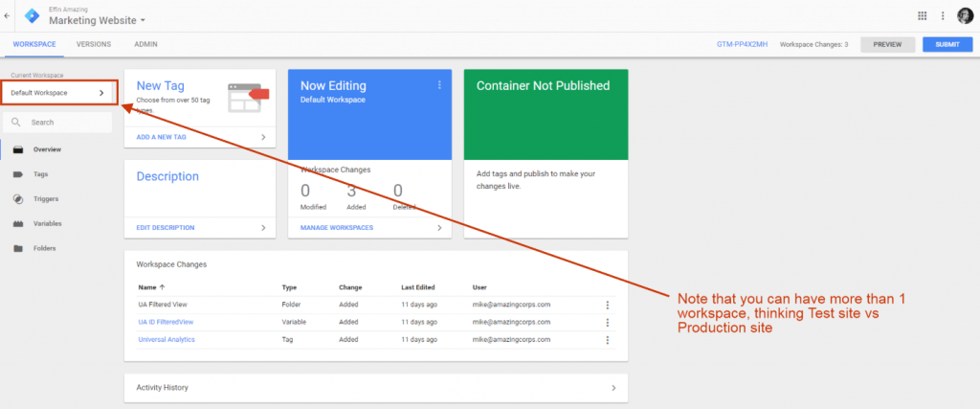Sort by Name column arrow

point(163,287)
